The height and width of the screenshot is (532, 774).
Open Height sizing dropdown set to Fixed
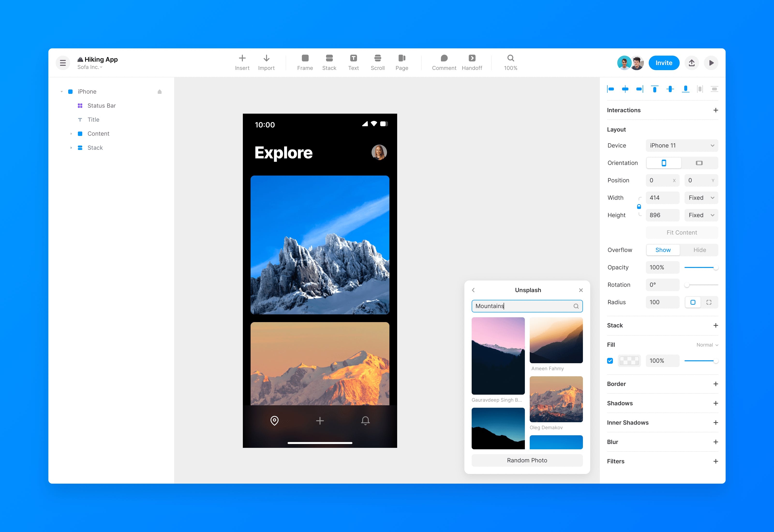tap(701, 215)
